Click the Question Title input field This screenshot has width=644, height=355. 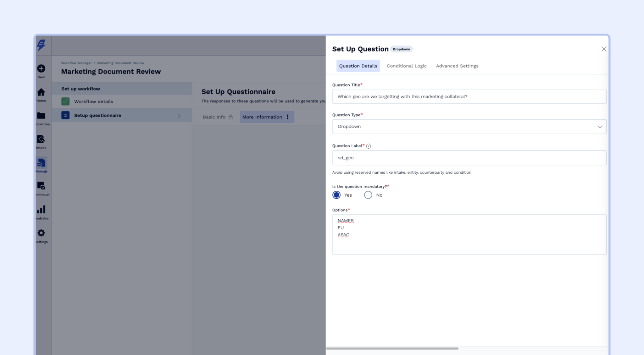tap(469, 96)
